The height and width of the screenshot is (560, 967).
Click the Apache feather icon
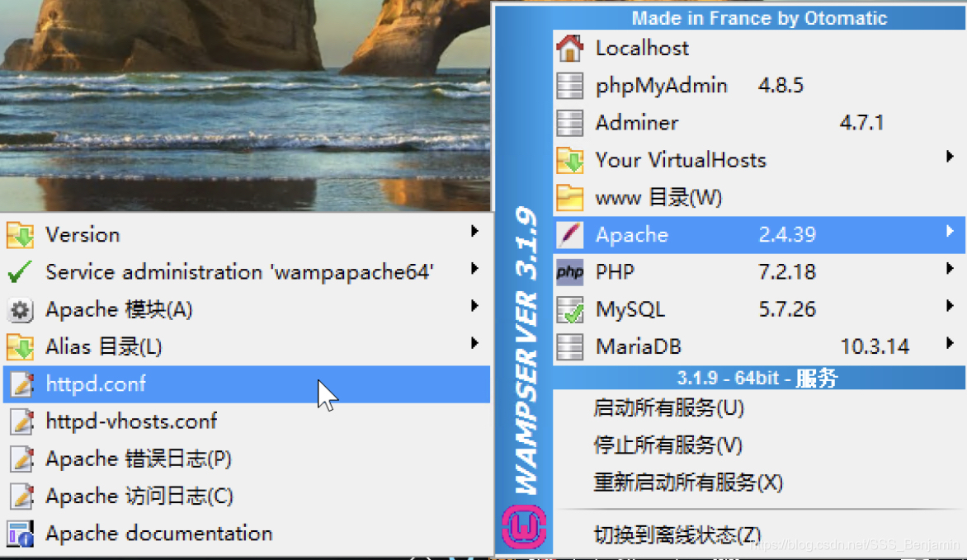pos(570,235)
